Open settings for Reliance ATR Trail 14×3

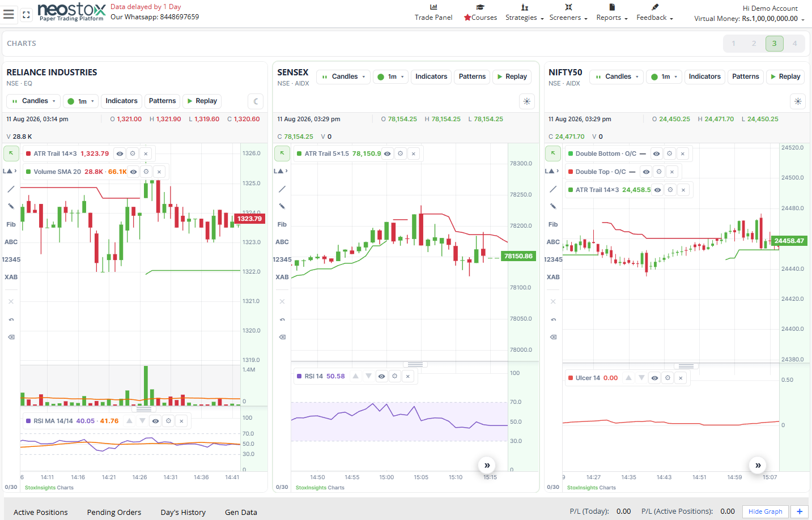(x=133, y=154)
